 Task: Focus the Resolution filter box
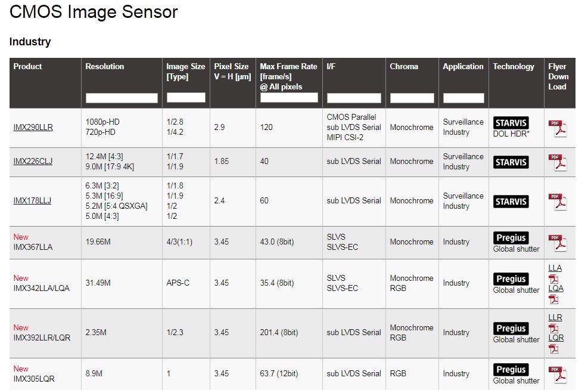click(x=122, y=98)
